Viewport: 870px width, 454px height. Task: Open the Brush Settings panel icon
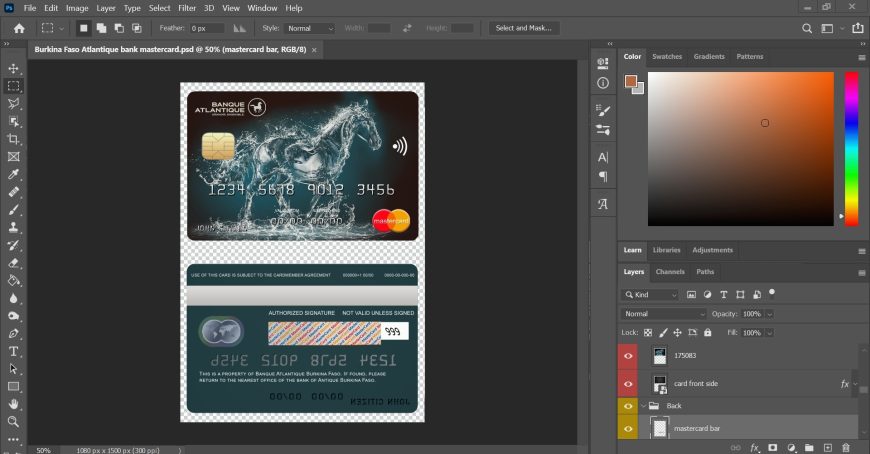tap(603, 110)
